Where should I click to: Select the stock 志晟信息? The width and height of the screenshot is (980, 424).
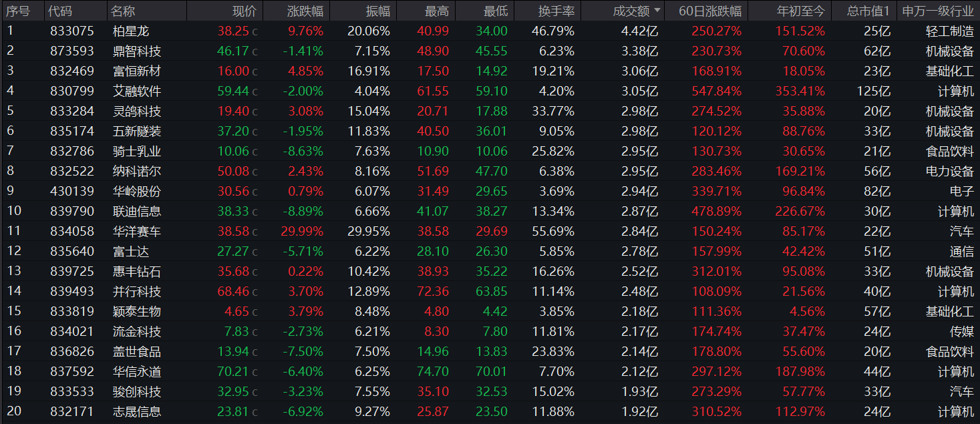137,411
